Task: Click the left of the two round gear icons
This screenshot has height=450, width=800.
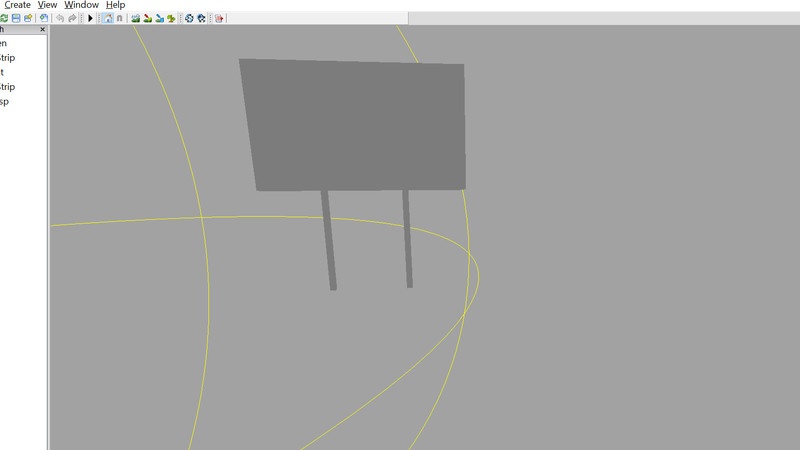Action: pyautogui.click(x=189, y=18)
